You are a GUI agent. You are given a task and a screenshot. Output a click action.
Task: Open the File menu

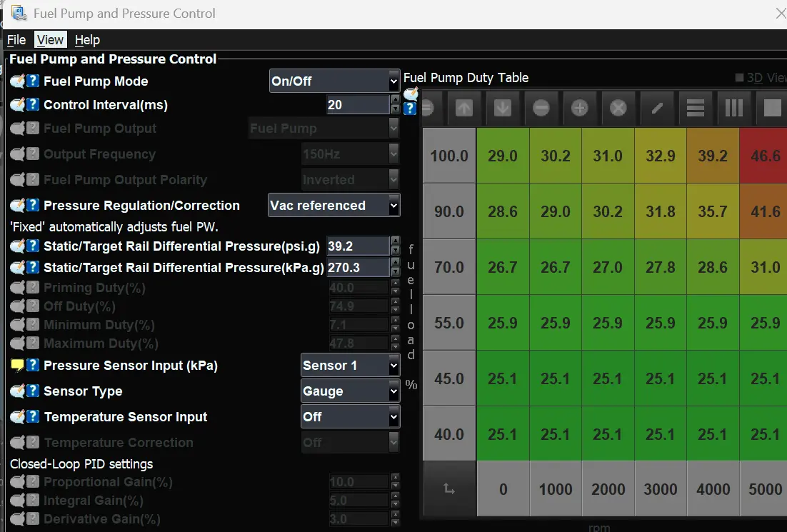pyautogui.click(x=16, y=40)
